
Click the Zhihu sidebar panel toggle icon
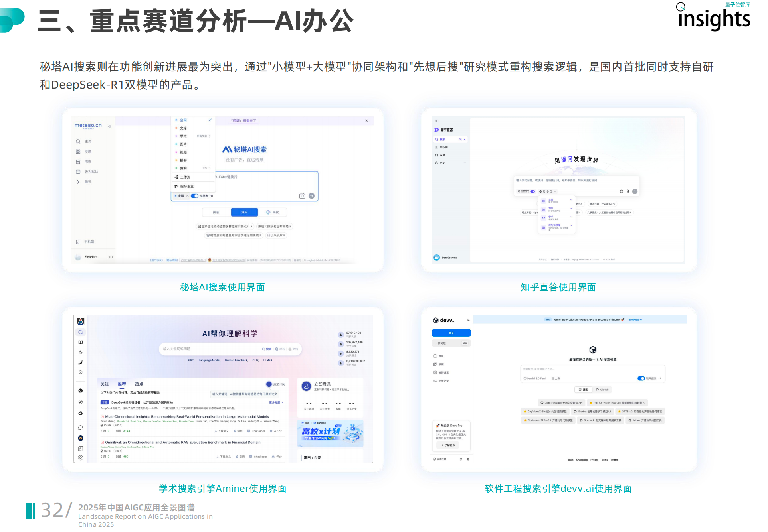pyautogui.click(x=437, y=121)
